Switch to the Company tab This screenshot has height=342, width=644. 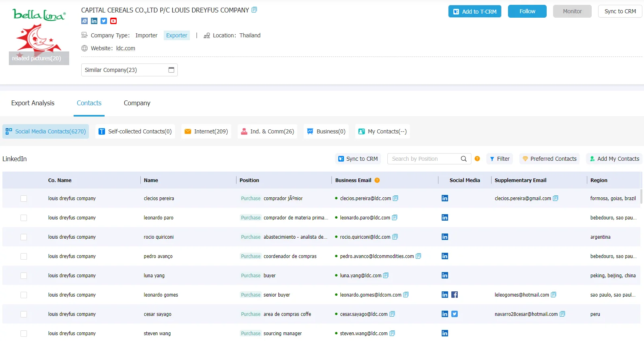137,103
